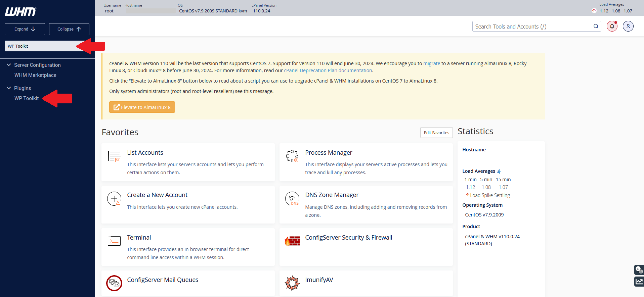Click the DNS Zone Manager icon
The image size is (644, 297).
point(292,199)
